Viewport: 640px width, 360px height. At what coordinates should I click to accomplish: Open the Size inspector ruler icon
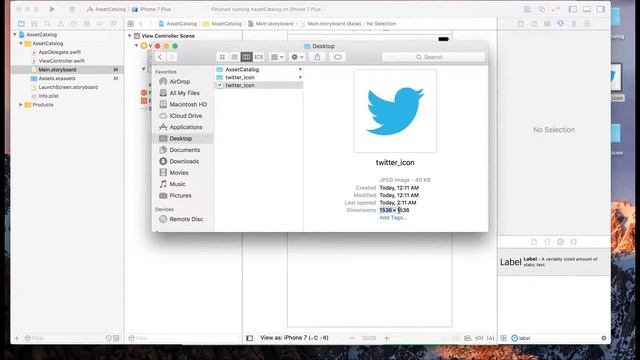click(x=573, y=24)
